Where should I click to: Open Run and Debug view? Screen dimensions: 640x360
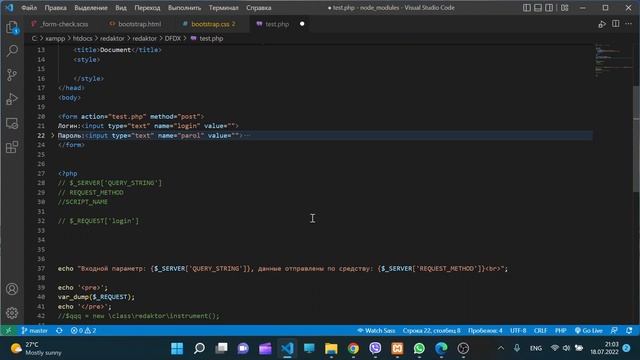(12, 99)
